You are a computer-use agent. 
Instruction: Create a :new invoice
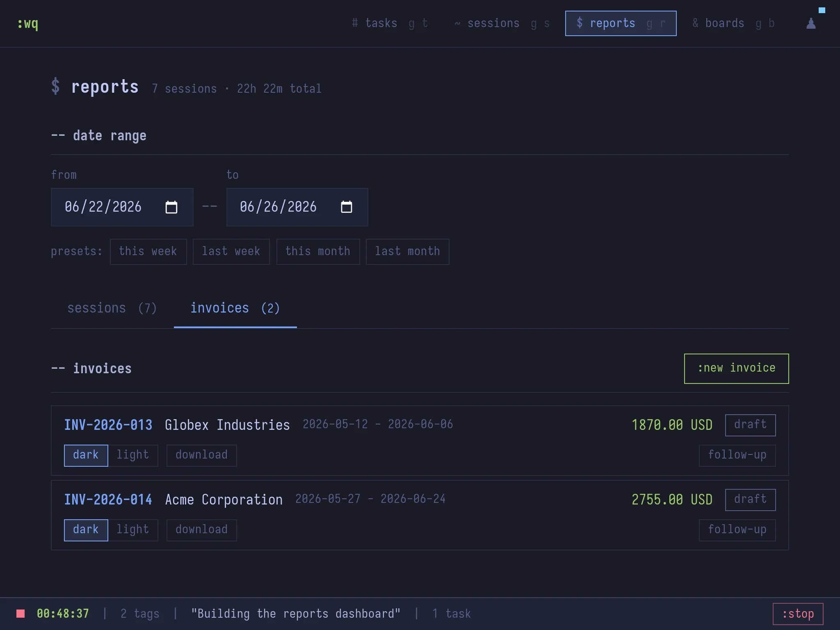coord(736,368)
